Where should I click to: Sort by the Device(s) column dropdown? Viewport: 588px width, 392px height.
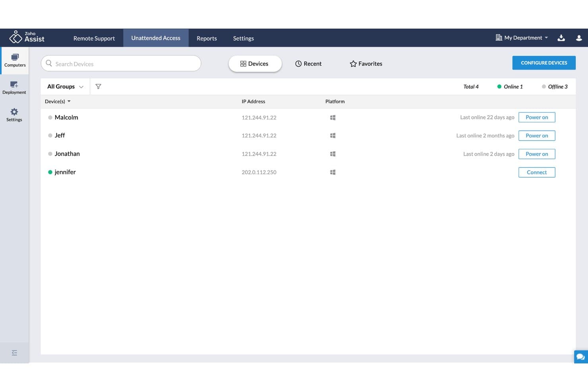pos(58,101)
